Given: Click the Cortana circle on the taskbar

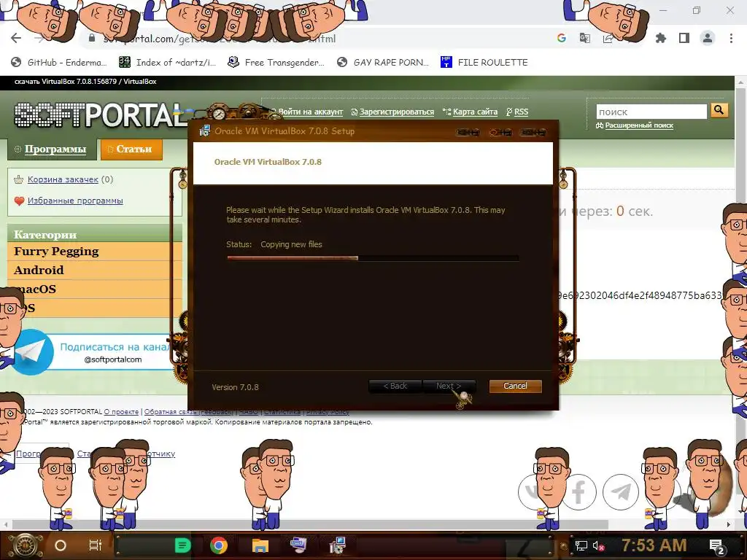Looking at the screenshot, I should [61, 545].
